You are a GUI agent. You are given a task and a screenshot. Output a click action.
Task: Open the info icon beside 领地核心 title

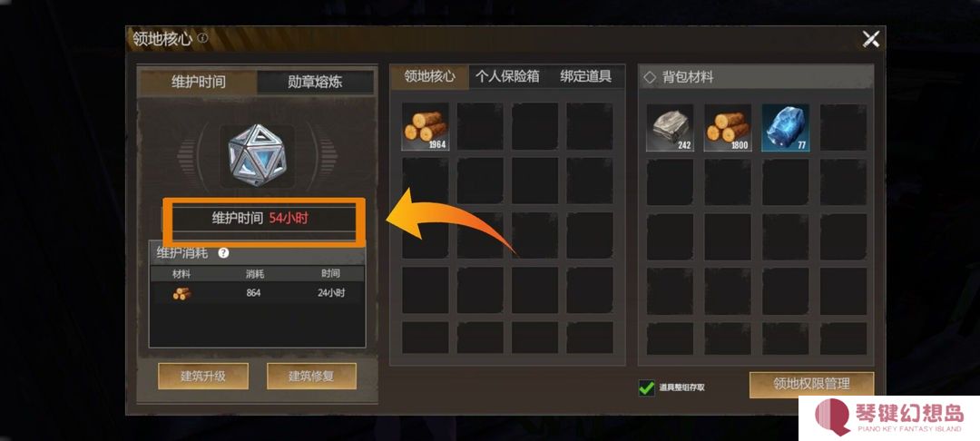pyautogui.click(x=201, y=38)
